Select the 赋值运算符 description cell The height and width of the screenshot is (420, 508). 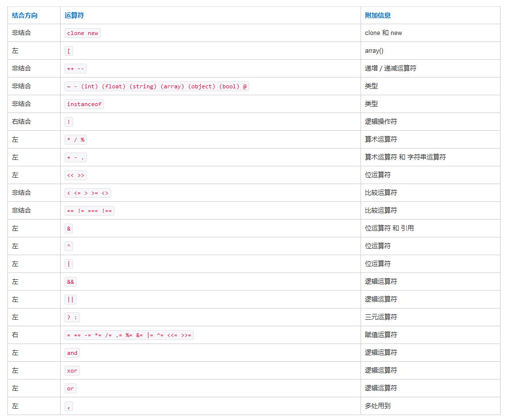pos(381,335)
